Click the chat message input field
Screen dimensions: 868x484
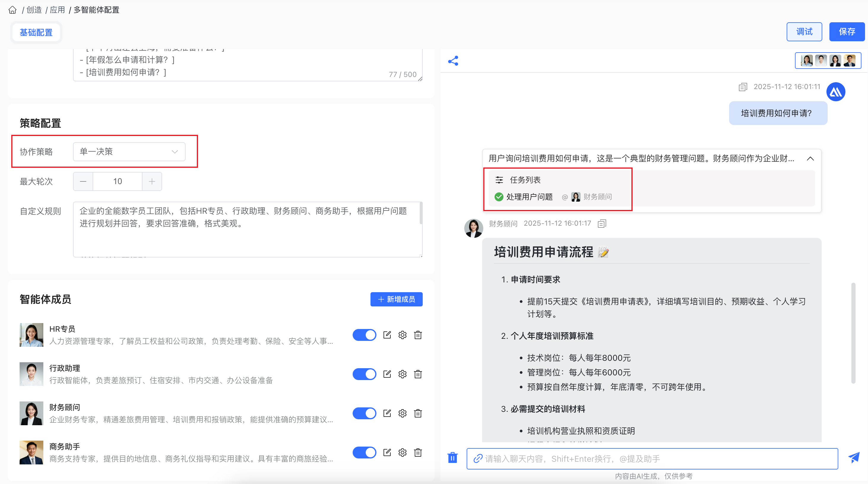[x=652, y=458]
